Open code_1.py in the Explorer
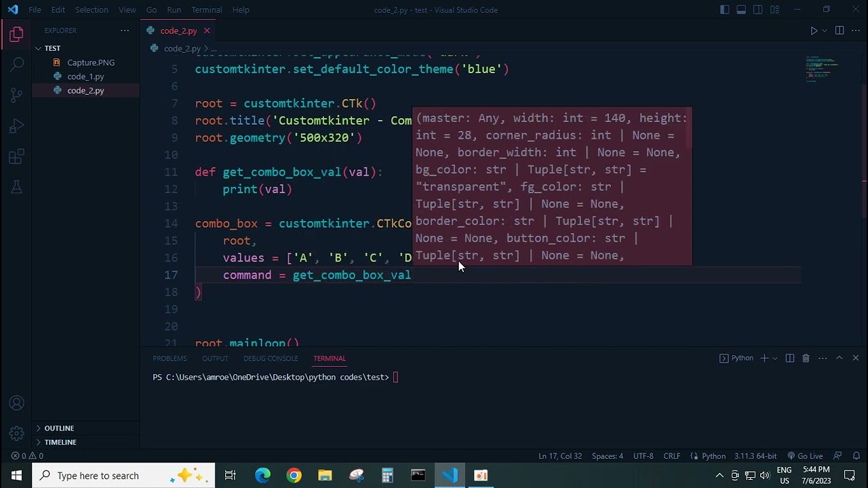This screenshot has height=488, width=868. [85, 77]
